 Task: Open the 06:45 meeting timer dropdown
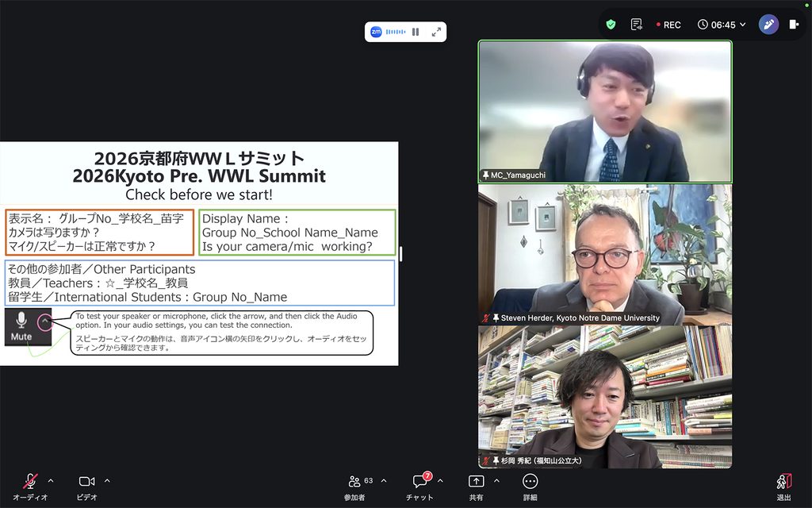[722, 25]
